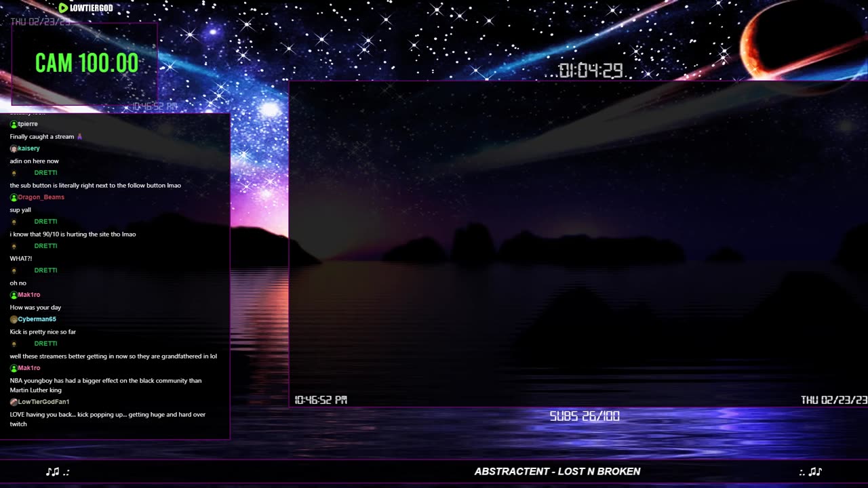This screenshot has height=488, width=868.
Task: Click the '90/10 is hurting the site' message
Action: 73,234
